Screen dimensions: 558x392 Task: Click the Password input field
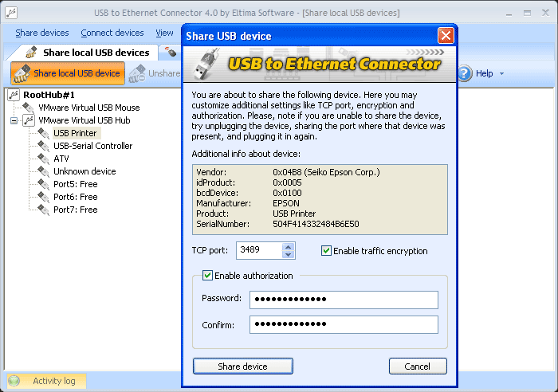(344, 300)
